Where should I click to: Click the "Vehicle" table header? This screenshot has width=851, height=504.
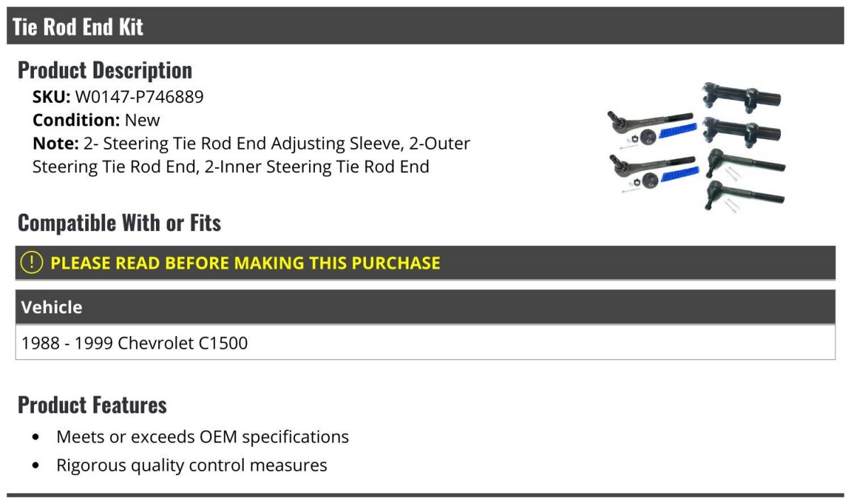[52, 308]
